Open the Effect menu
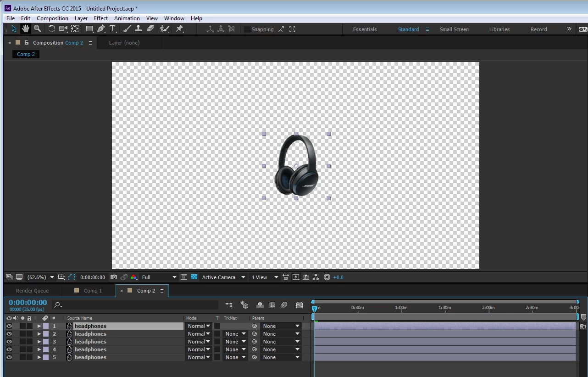 [101, 18]
